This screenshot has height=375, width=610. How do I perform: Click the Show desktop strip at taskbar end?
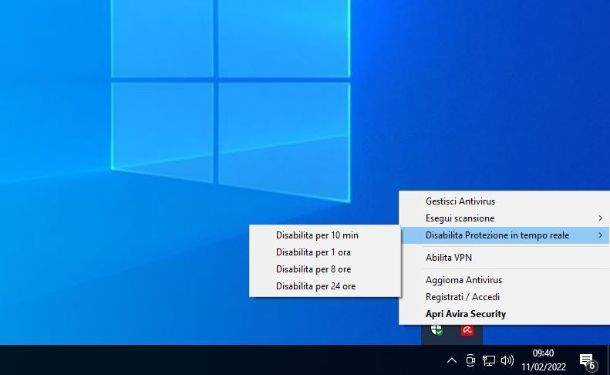pos(608,360)
